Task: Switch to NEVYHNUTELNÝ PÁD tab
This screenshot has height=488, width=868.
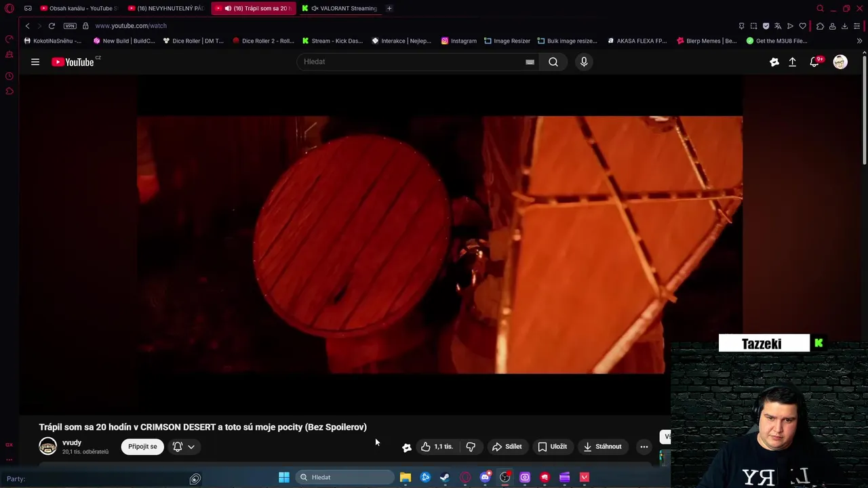Action: [x=166, y=8]
